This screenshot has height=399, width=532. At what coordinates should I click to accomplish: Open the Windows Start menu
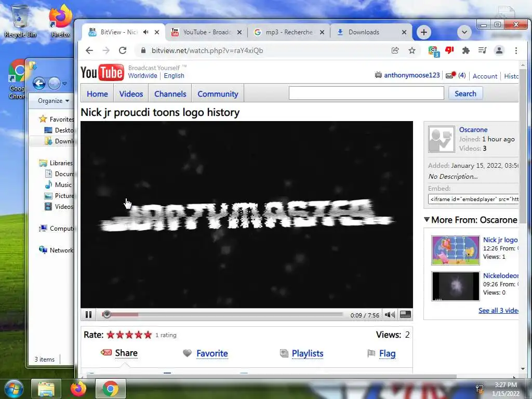coord(14,389)
